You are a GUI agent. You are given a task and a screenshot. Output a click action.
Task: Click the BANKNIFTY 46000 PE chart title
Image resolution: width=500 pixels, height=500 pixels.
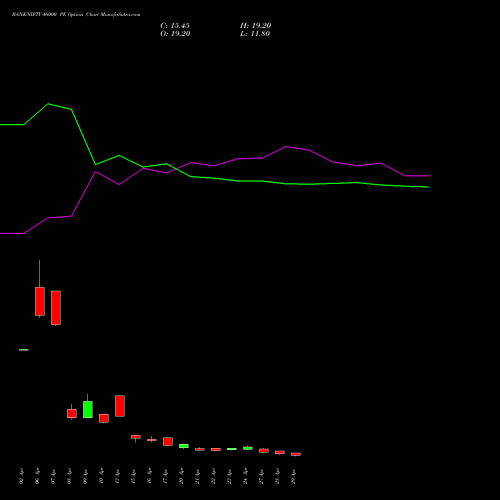tap(76, 15)
